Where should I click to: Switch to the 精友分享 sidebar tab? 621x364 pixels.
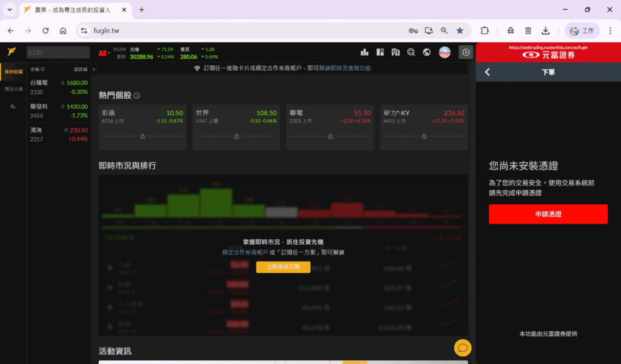(13, 89)
